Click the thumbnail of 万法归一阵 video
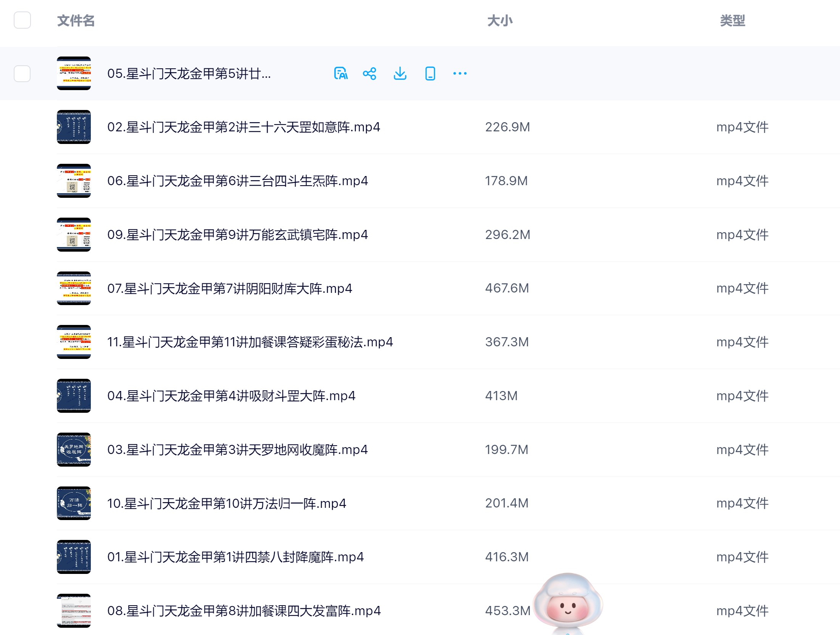 (74, 504)
